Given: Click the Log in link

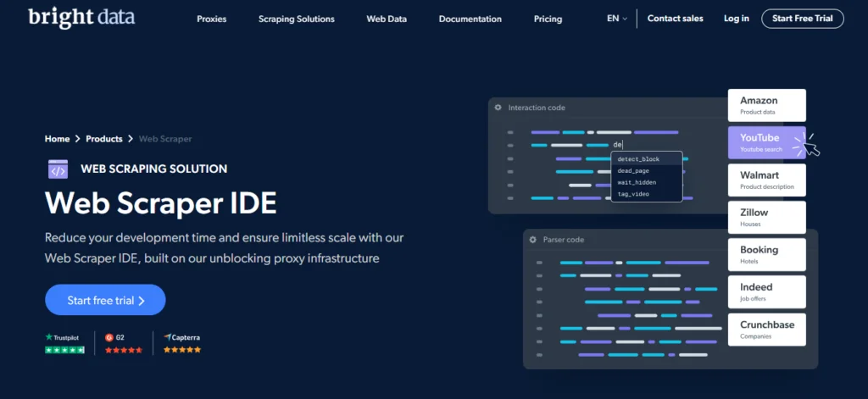Looking at the screenshot, I should [x=737, y=19].
